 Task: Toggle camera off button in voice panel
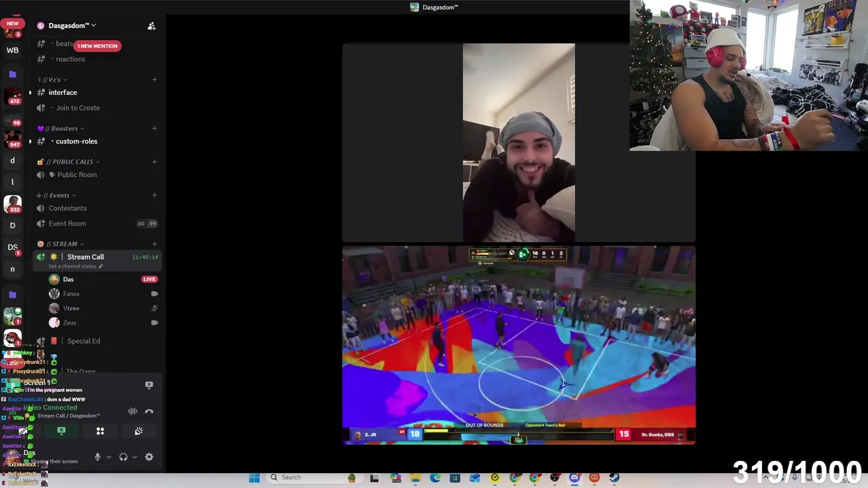22,431
